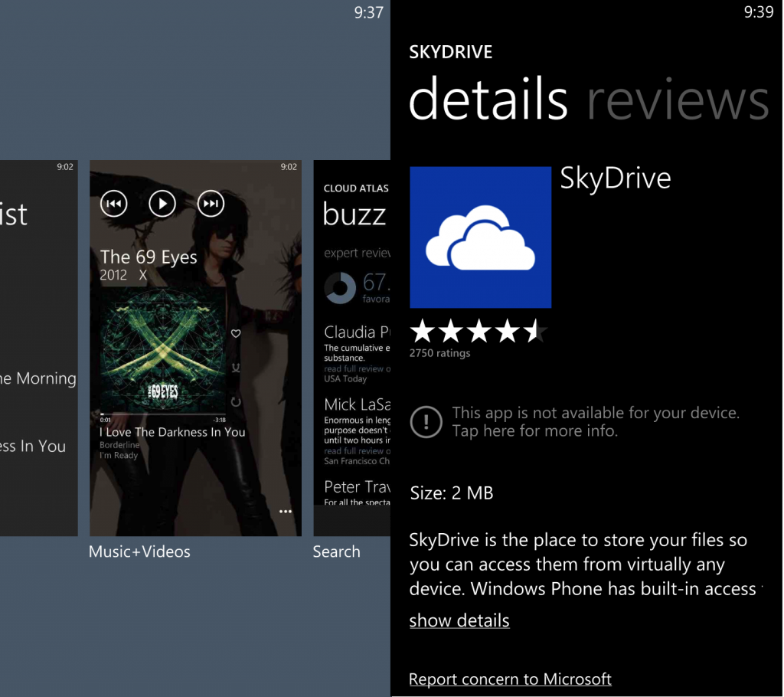Open the read full review link above USA Today

pyautogui.click(x=357, y=368)
